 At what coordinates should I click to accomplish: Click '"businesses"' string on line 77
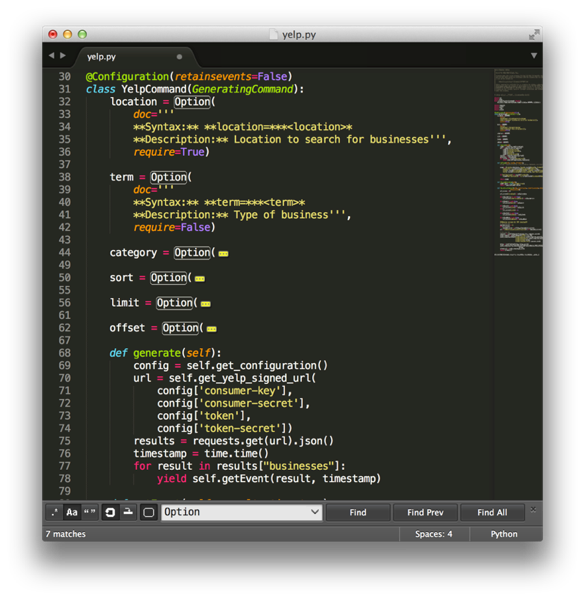[x=299, y=466]
